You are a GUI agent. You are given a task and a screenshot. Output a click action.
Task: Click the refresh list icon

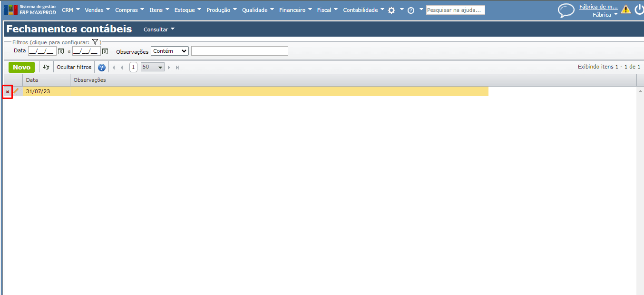point(46,67)
